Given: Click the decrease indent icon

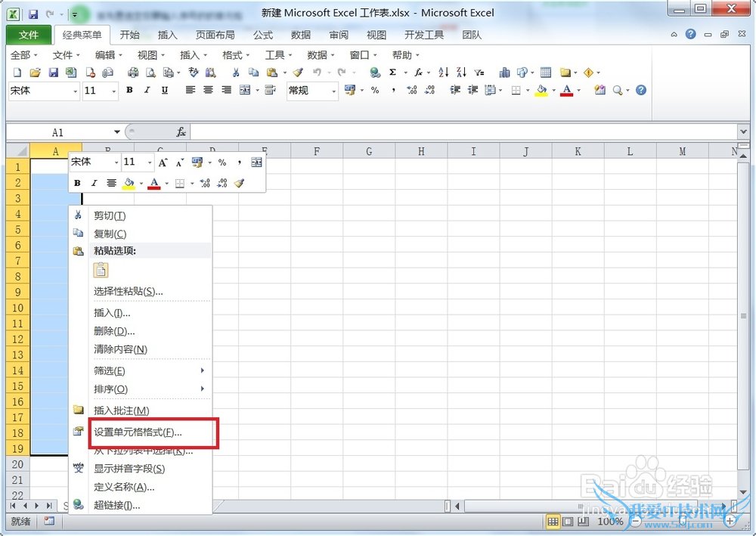Looking at the screenshot, I should coord(454,90).
